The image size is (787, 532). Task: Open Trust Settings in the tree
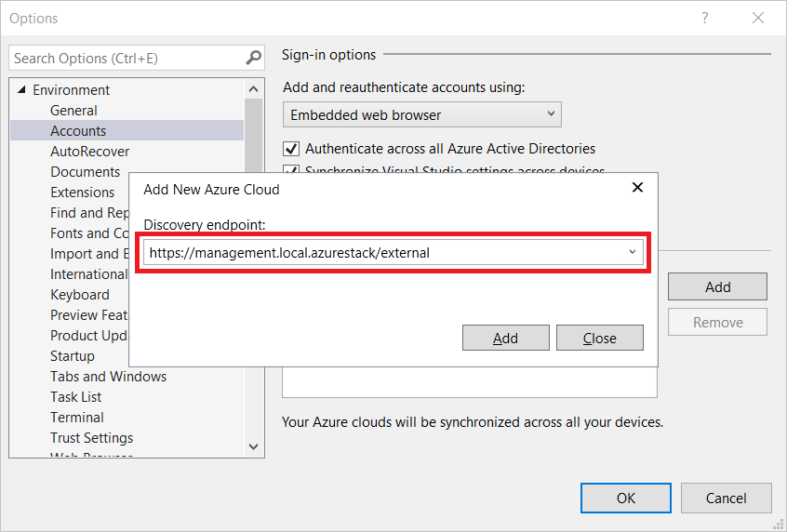(91, 438)
